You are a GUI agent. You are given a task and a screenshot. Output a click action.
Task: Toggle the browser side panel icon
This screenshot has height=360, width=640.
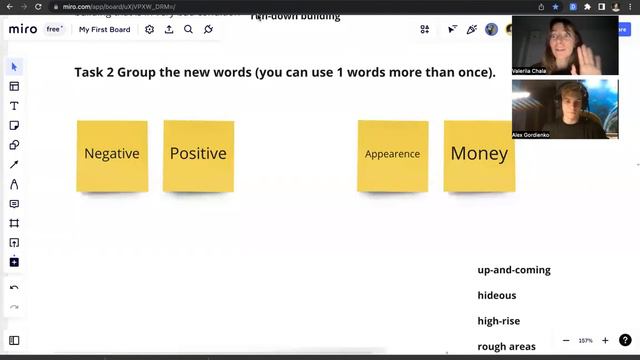602,7
